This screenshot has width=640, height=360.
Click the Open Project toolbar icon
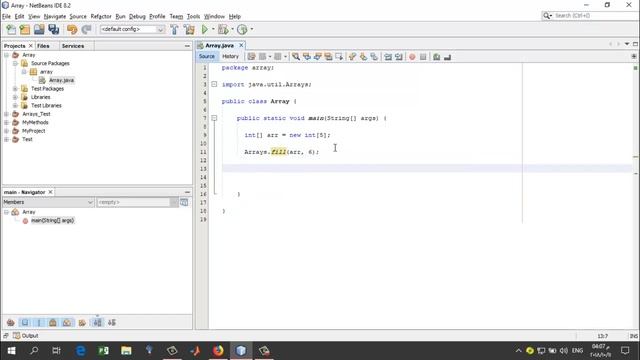(39, 29)
